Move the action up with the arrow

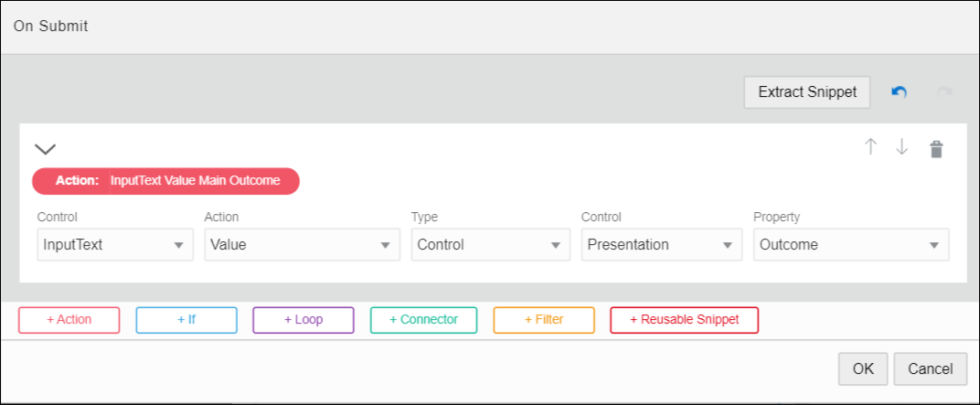[871, 147]
